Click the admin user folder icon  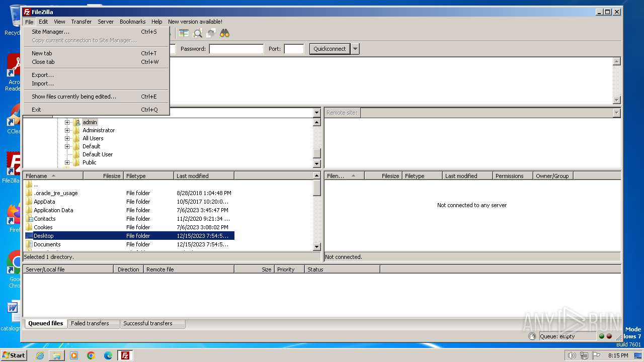(x=77, y=122)
